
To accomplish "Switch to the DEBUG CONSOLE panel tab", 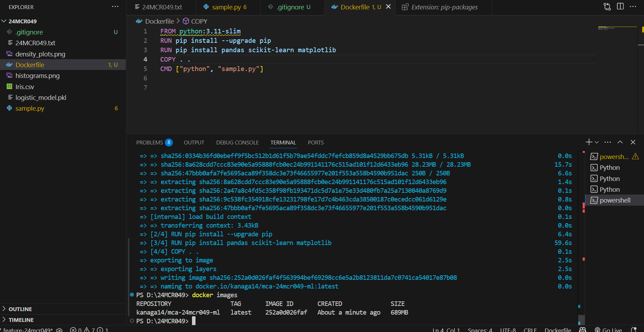I will click(237, 142).
